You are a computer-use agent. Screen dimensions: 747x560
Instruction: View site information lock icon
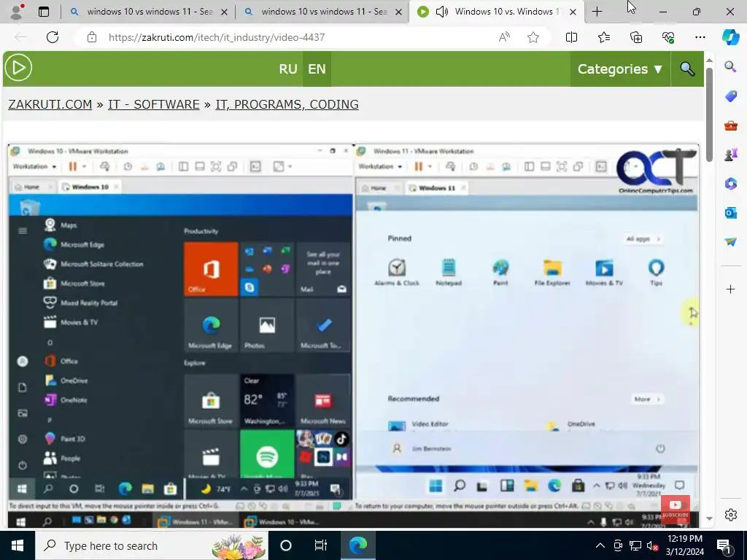(x=92, y=37)
